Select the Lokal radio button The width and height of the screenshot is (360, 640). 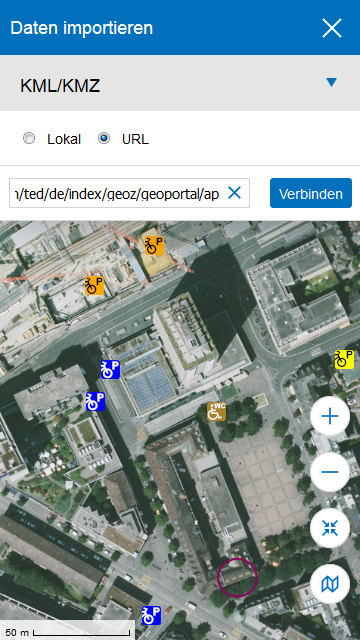point(29,139)
